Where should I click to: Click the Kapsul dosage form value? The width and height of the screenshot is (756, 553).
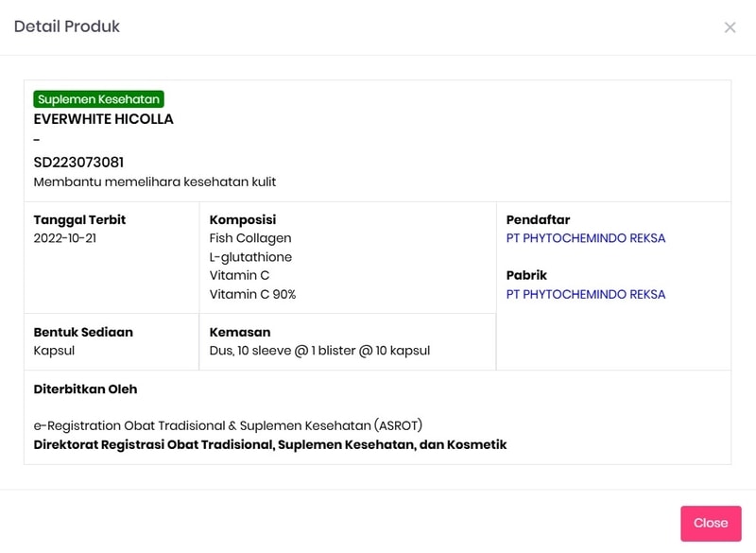(54, 351)
